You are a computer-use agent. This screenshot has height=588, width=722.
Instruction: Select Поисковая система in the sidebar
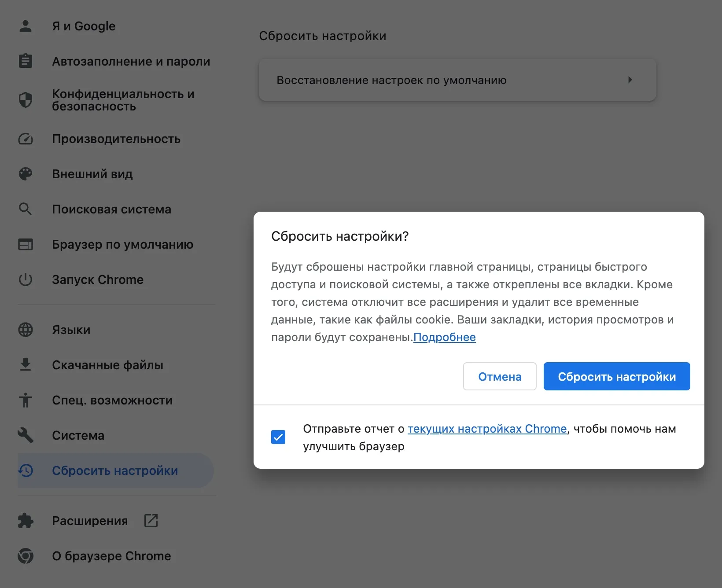pyautogui.click(x=112, y=209)
